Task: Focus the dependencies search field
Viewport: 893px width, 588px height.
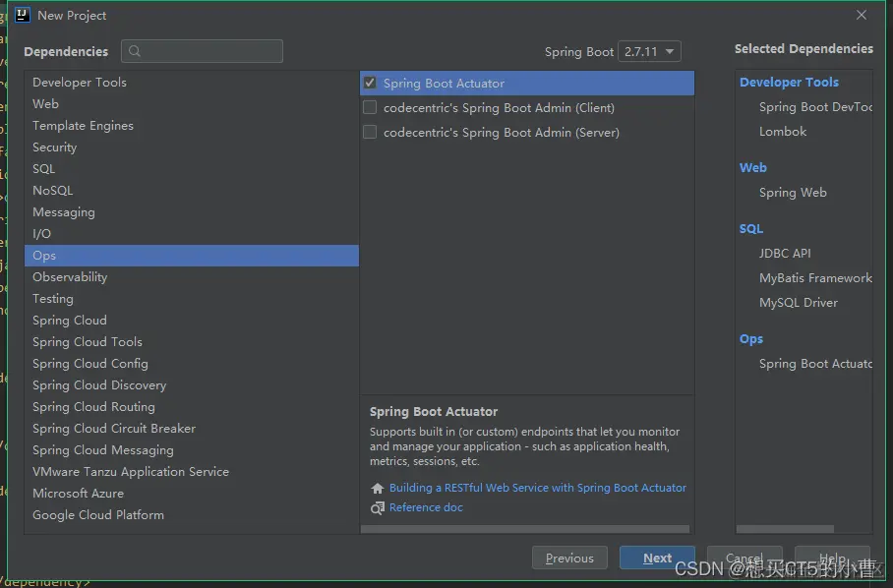Action: pos(203,51)
